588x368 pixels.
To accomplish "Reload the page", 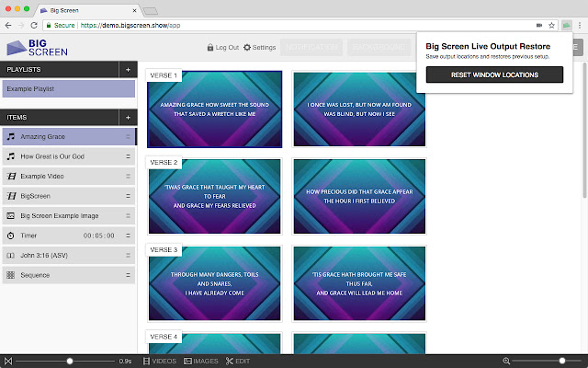I will [x=34, y=26].
